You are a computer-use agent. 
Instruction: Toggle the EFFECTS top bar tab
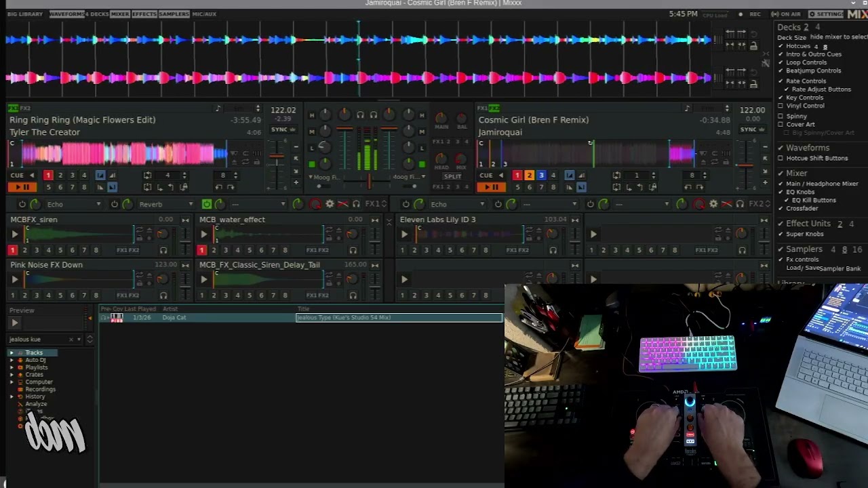point(144,14)
